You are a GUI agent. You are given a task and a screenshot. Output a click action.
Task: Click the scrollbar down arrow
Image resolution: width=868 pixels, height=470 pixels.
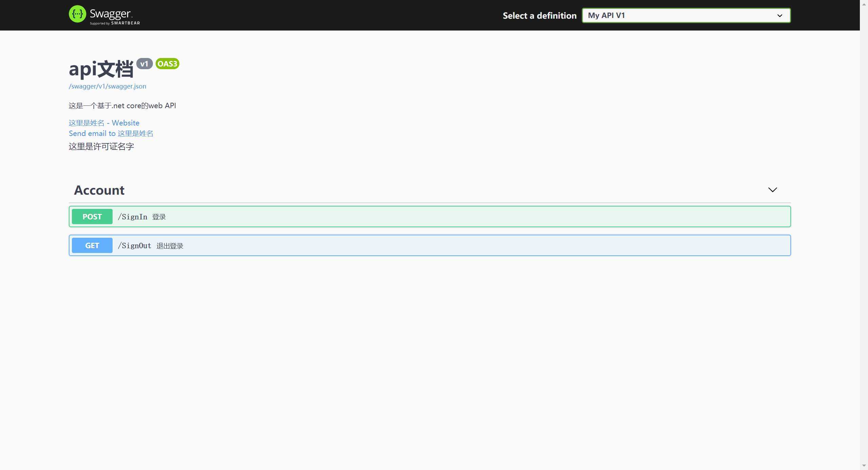coord(864,466)
